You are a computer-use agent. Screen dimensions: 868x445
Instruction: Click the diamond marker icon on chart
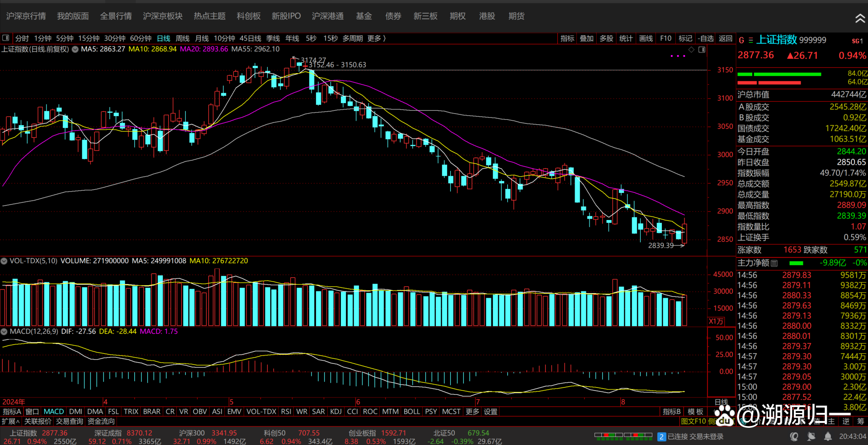coord(691,50)
